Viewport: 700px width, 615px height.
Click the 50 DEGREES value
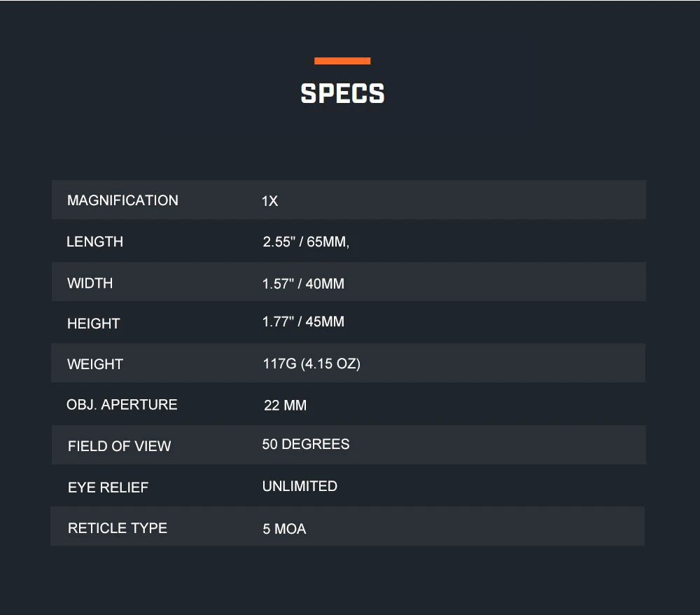point(306,444)
